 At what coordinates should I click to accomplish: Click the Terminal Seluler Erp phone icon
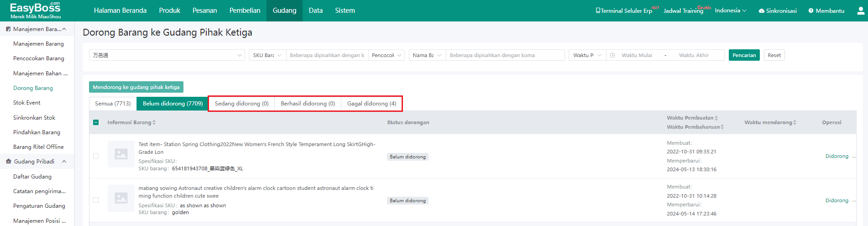click(598, 11)
